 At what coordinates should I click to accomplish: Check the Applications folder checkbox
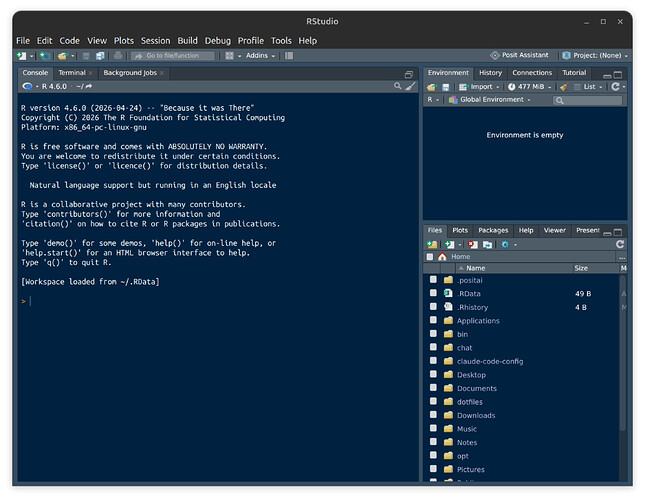coord(433,320)
